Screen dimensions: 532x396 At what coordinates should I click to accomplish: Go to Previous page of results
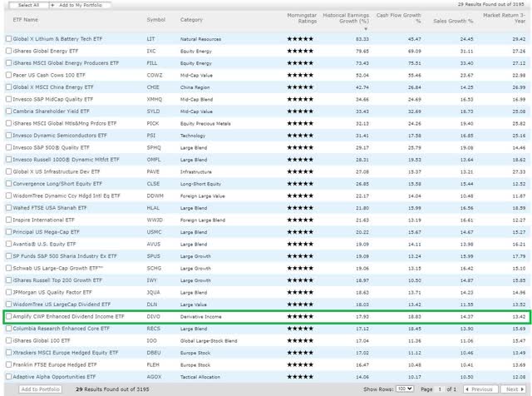(480, 389)
